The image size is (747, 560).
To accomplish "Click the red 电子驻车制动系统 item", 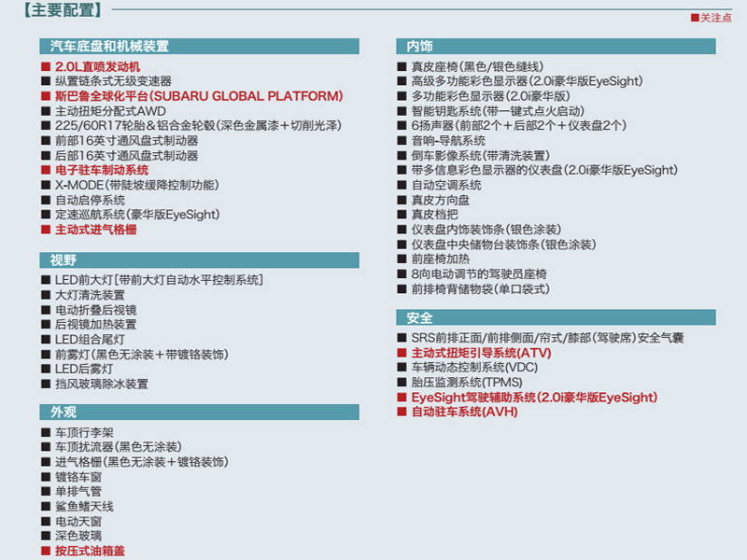I will point(95,171).
